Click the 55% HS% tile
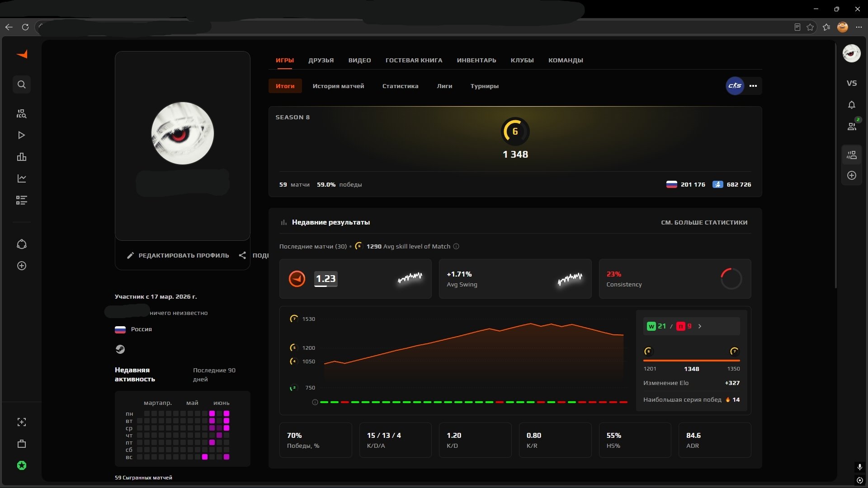Viewport: 868px width, 488px height. click(x=635, y=440)
